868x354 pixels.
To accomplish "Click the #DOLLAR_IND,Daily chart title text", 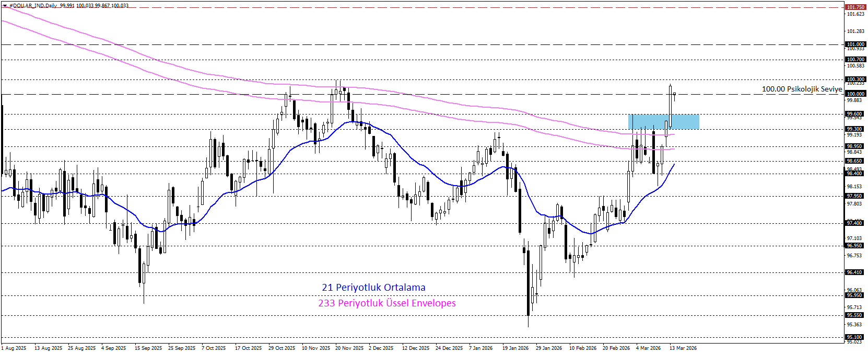I will click(x=33, y=6).
